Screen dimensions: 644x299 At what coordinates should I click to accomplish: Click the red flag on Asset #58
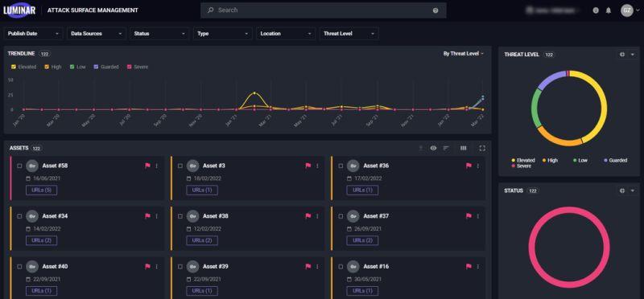tap(147, 166)
